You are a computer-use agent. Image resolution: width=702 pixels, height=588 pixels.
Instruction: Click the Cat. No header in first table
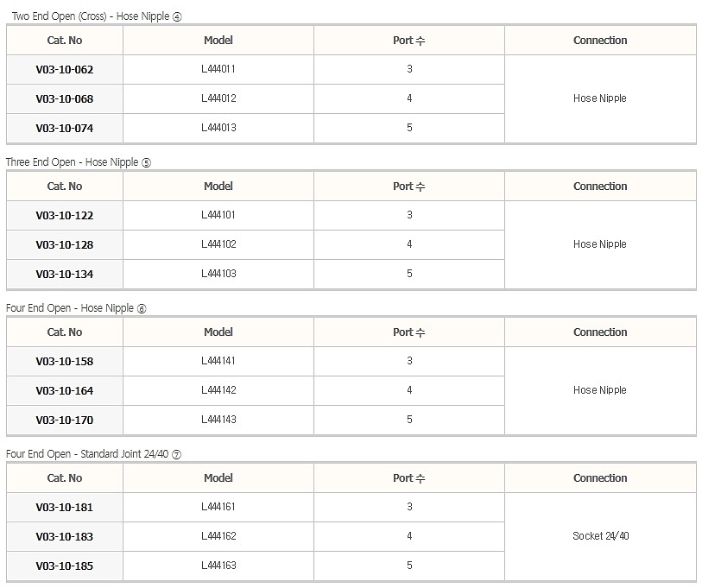coord(65,41)
